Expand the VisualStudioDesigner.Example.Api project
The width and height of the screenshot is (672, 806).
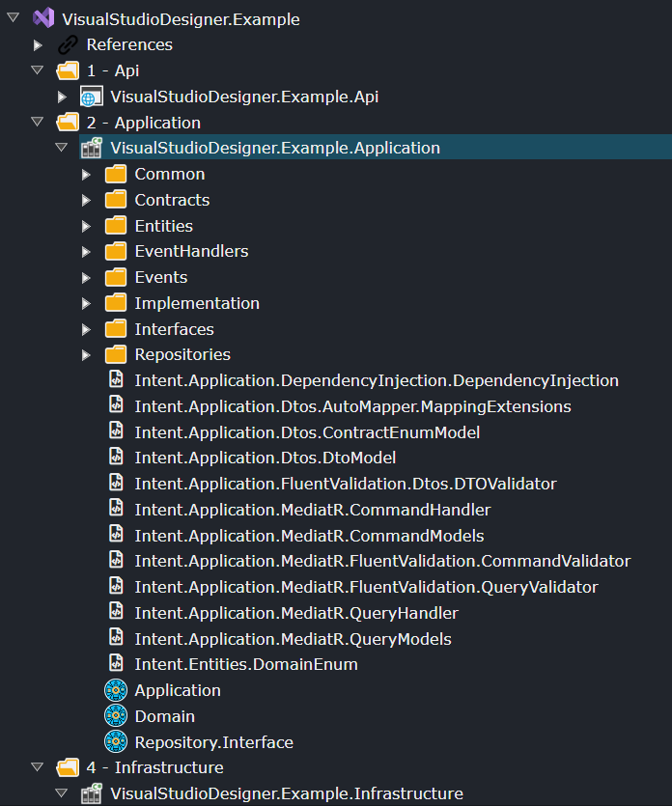pos(62,97)
